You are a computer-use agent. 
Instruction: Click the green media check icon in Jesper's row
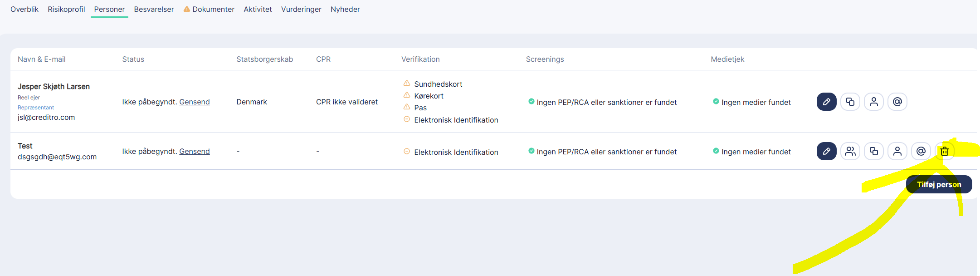pyautogui.click(x=716, y=101)
